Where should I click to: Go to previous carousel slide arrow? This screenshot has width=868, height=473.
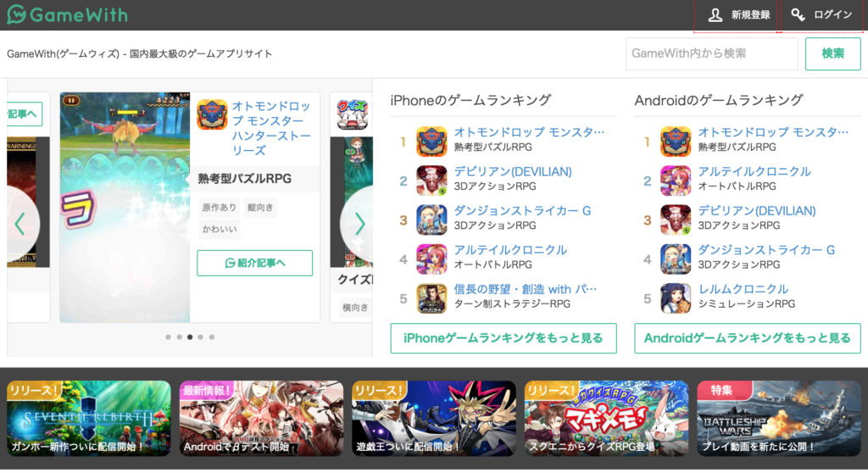[x=20, y=225]
